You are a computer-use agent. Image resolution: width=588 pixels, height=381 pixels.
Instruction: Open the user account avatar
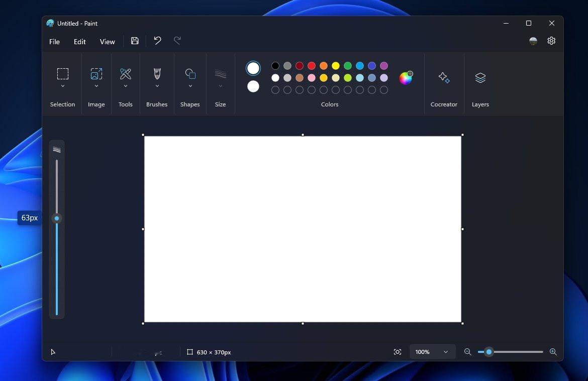(533, 41)
